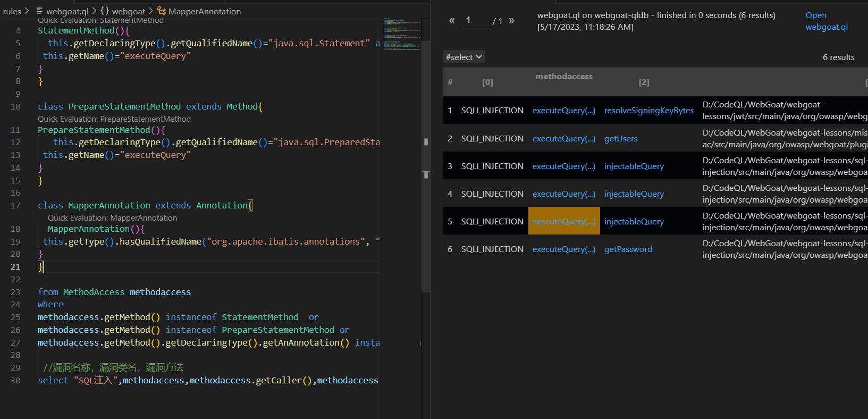This screenshot has width=868, height=419.
Task: Run Quick Evaluation: PrepareStatementMethod code lens
Action: [114, 119]
